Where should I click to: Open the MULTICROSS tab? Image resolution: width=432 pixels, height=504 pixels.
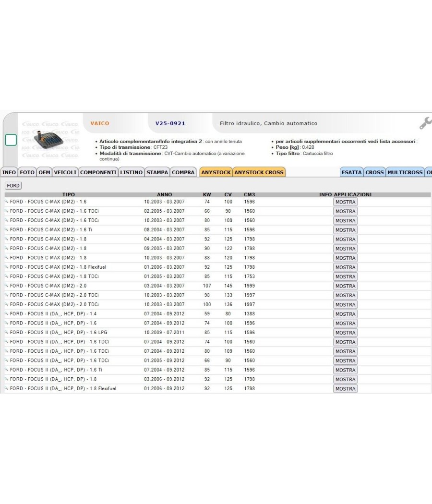tap(405, 172)
